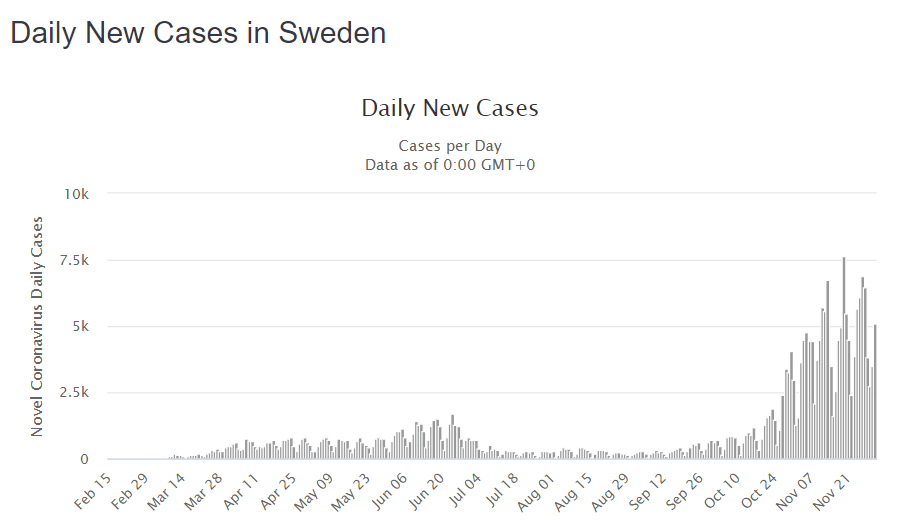Click the 2.5k y-axis label
The height and width of the screenshot is (530, 897).
click(x=73, y=393)
